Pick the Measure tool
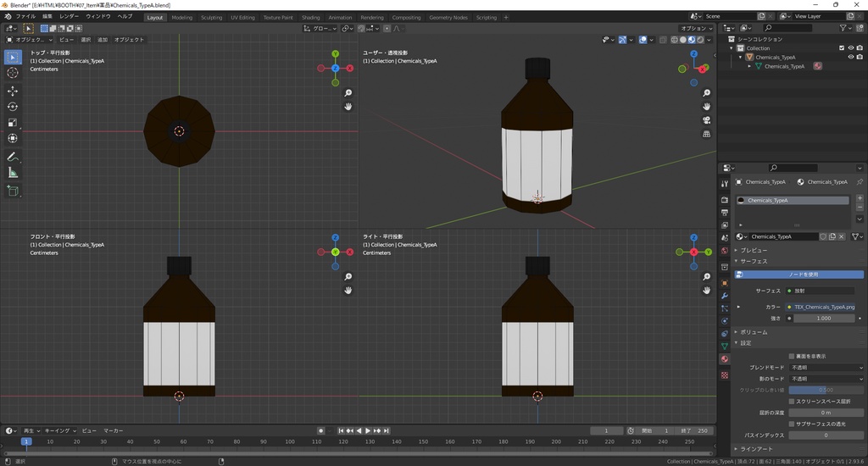This screenshot has height=466, width=868. click(13, 173)
